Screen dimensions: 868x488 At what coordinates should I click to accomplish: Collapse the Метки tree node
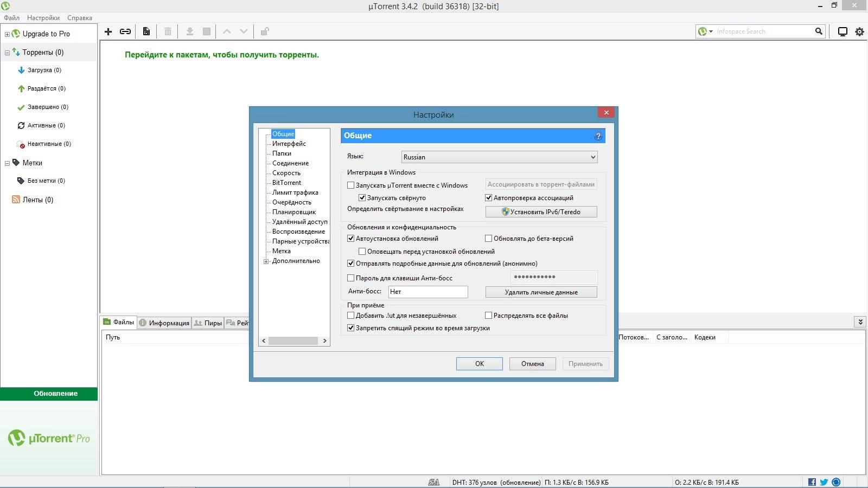click(x=7, y=163)
